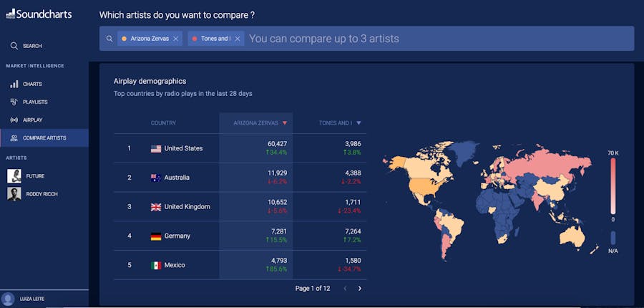Select the Germany row name

[x=177, y=236]
